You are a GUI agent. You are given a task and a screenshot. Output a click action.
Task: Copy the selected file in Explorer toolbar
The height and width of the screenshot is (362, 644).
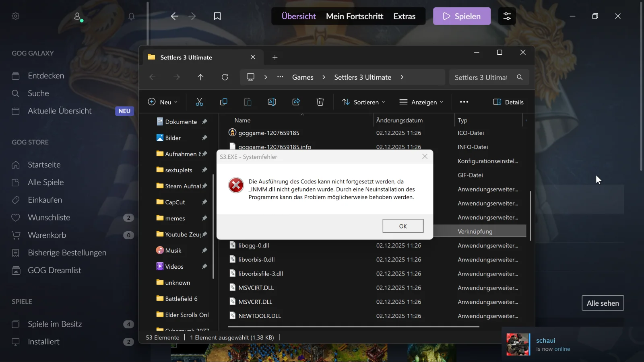(x=223, y=102)
